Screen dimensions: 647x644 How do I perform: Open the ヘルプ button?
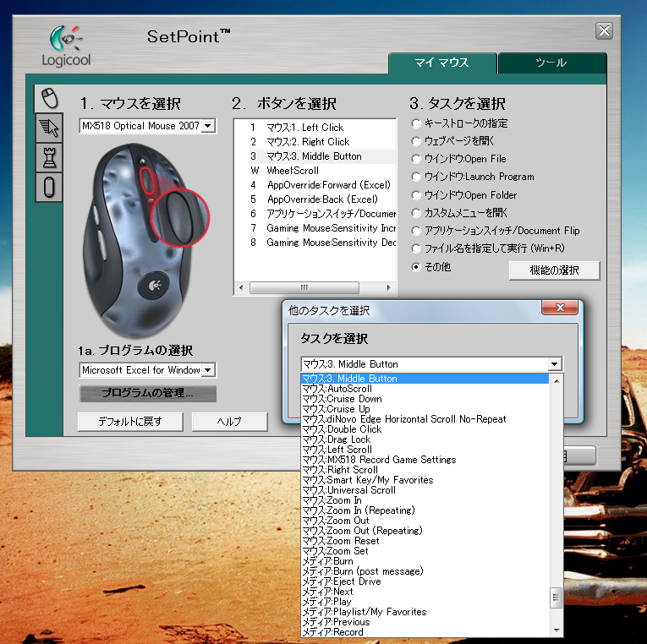click(229, 422)
